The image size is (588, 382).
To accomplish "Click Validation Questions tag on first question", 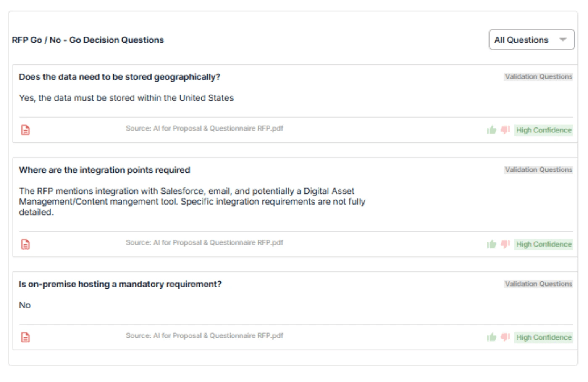I will click(x=538, y=76).
